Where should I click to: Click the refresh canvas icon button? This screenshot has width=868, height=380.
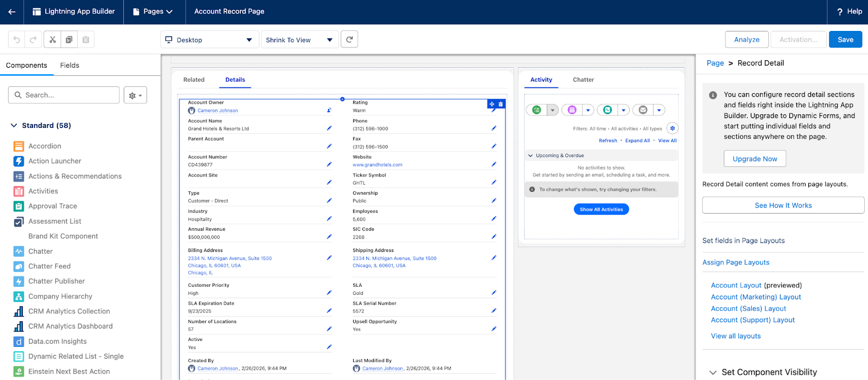click(x=349, y=40)
